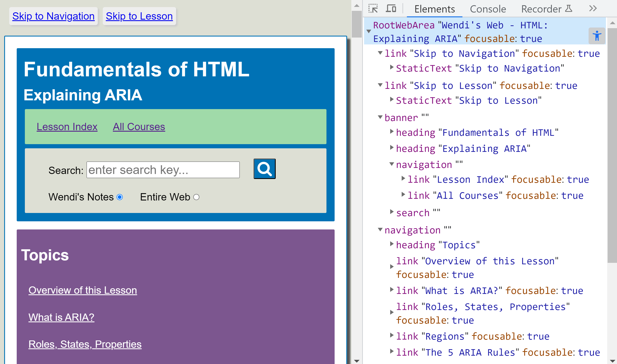Open the All Courses link
Image resolution: width=617 pixels, height=364 pixels.
(139, 127)
